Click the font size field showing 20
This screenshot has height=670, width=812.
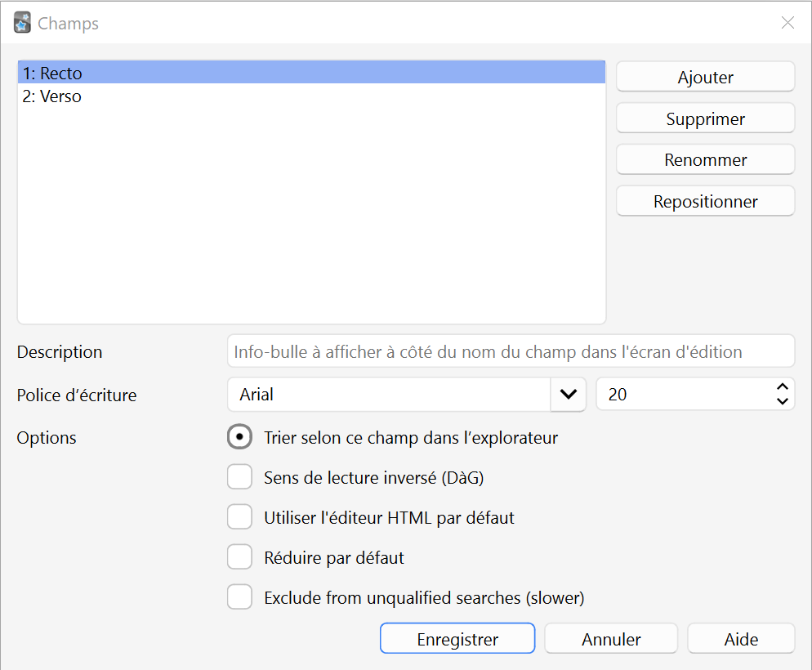point(684,395)
